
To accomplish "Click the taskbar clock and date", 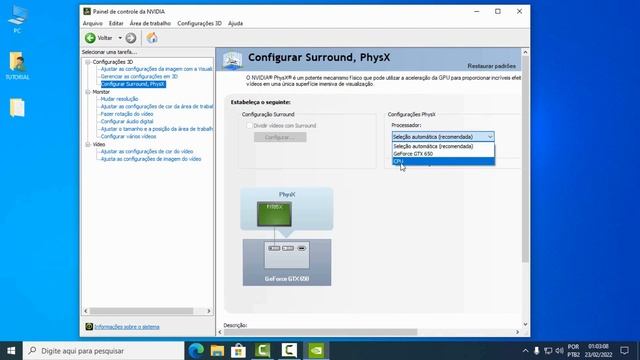I will click(598, 351).
